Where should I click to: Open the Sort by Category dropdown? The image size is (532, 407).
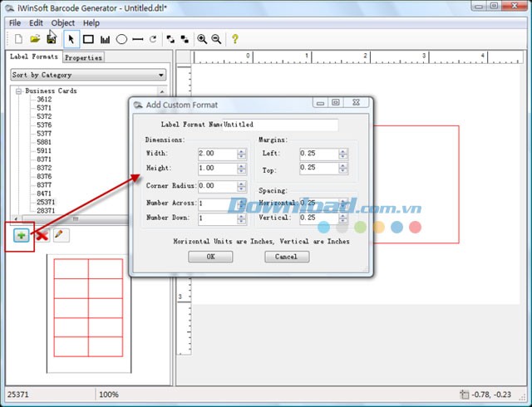88,75
